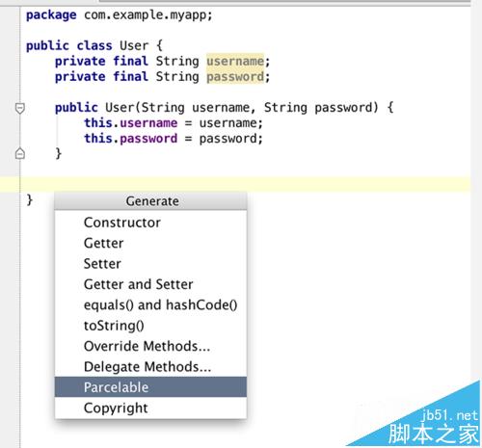
Task: Select the Setter menu entry
Action: [x=150, y=263]
